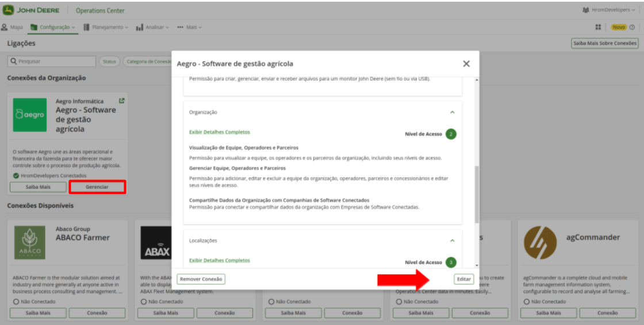This screenshot has width=644, height=325.
Task: Open the Planejamento menu
Action: (x=106, y=27)
